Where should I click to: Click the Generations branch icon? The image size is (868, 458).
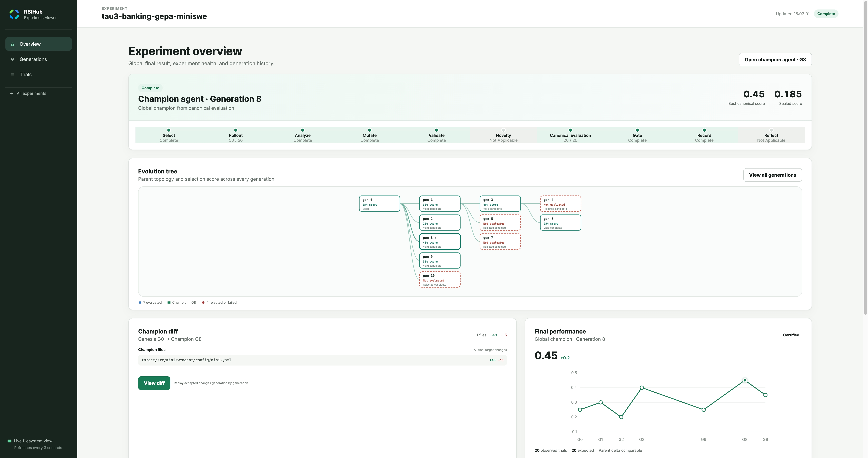[x=13, y=59]
